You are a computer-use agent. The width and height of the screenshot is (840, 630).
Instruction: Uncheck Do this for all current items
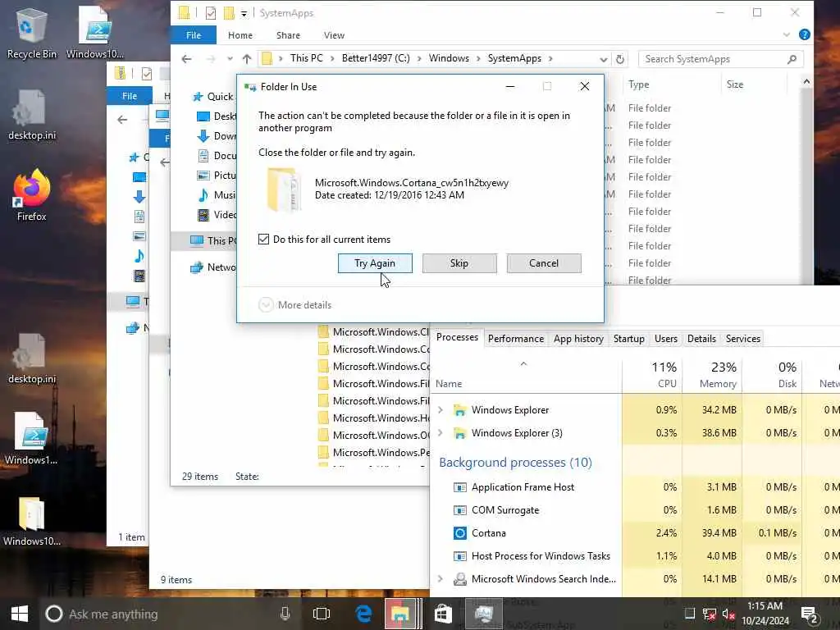click(x=263, y=239)
